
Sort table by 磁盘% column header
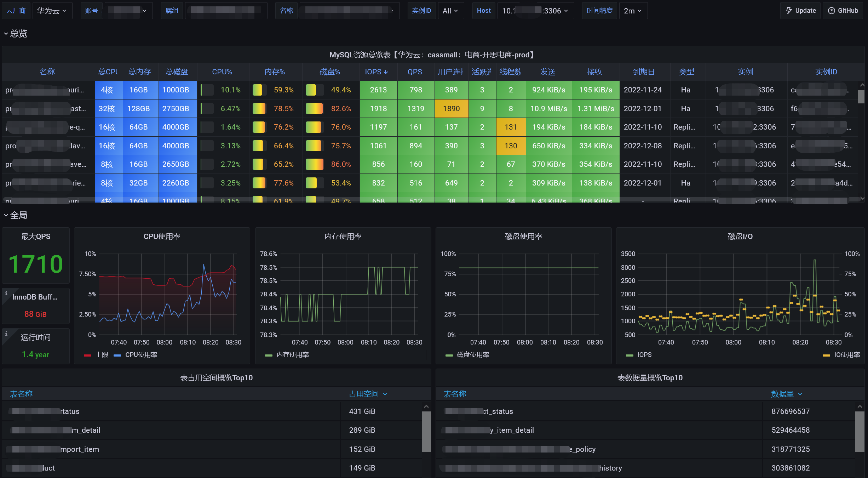[x=329, y=72]
